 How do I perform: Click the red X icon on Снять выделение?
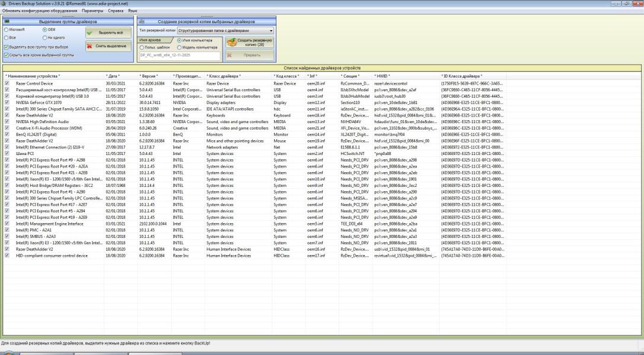[x=91, y=46]
